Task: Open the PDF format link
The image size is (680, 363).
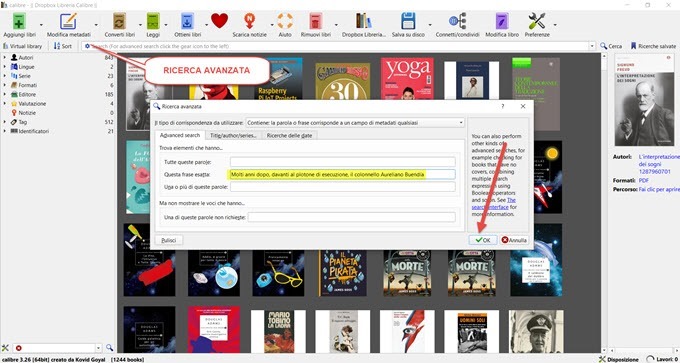Action: point(643,180)
